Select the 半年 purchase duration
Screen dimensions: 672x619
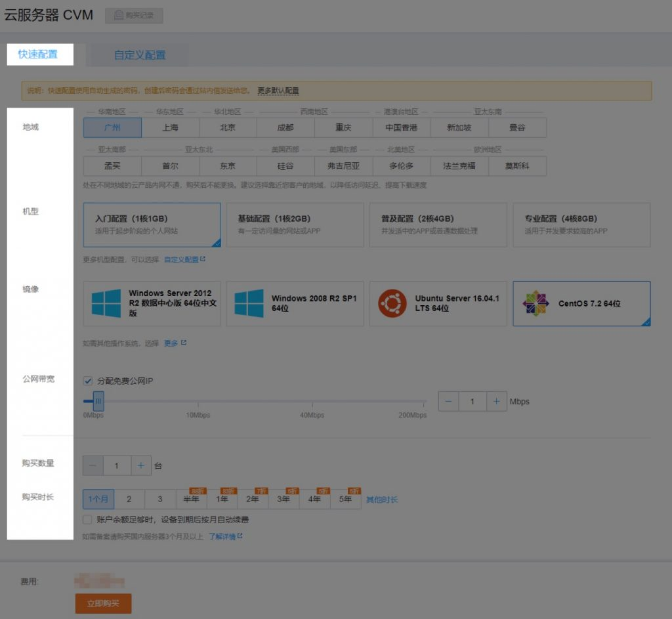click(x=191, y=499)
